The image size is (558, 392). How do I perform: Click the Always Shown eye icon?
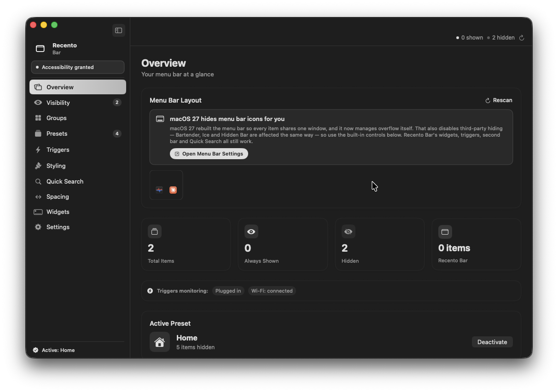251,231
